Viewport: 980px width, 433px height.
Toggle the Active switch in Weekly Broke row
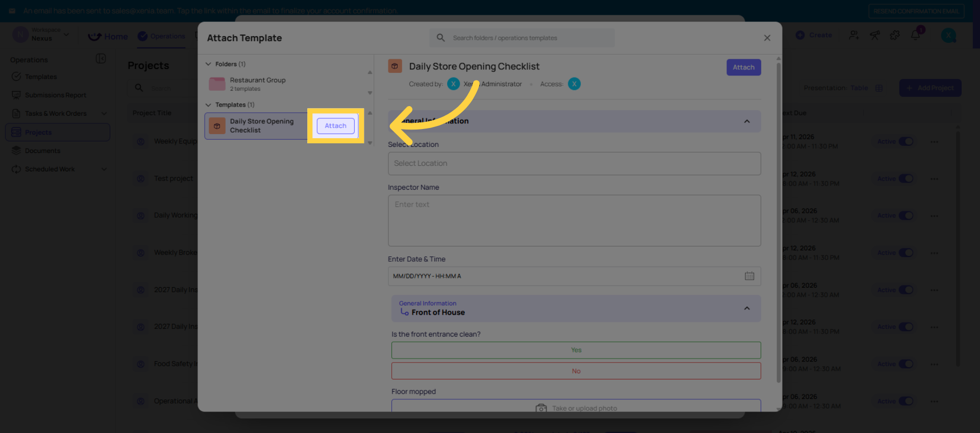pyautogui.click(x=906, y=253)
